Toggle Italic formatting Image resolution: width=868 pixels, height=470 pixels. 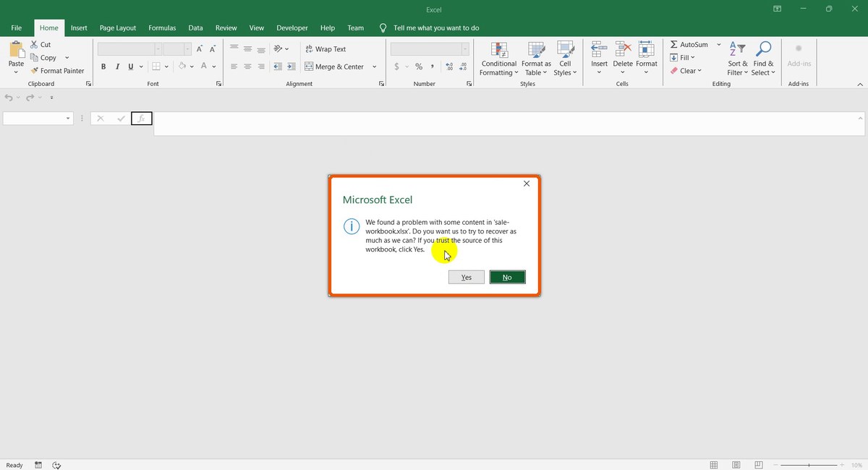pyautogui.click(x=117, y=67)
